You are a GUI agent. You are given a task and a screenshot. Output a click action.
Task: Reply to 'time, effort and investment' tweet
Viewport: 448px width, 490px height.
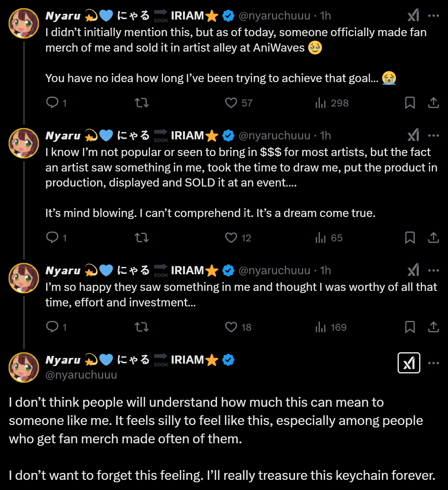tap(52, 327)
